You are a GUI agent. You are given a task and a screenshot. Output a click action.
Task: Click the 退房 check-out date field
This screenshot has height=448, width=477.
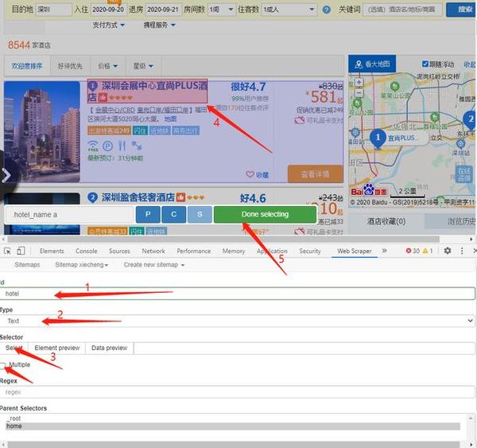(163, 10)
